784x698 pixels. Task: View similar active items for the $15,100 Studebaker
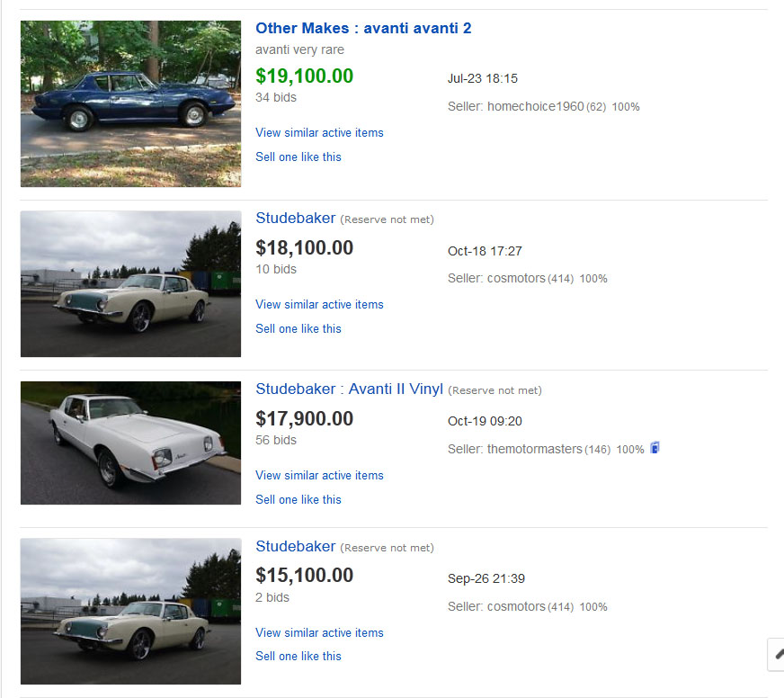coord(319,632)
